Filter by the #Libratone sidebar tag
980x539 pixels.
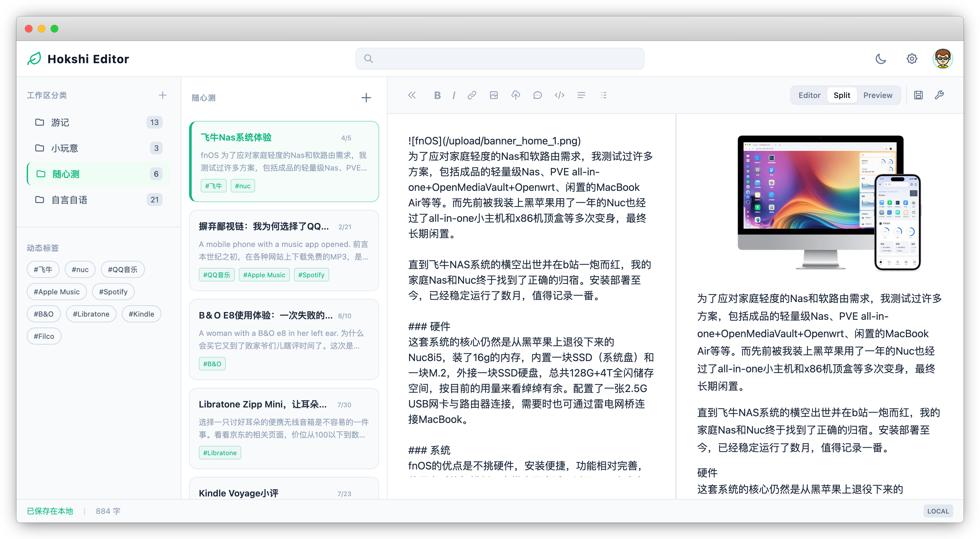[91, 314]
